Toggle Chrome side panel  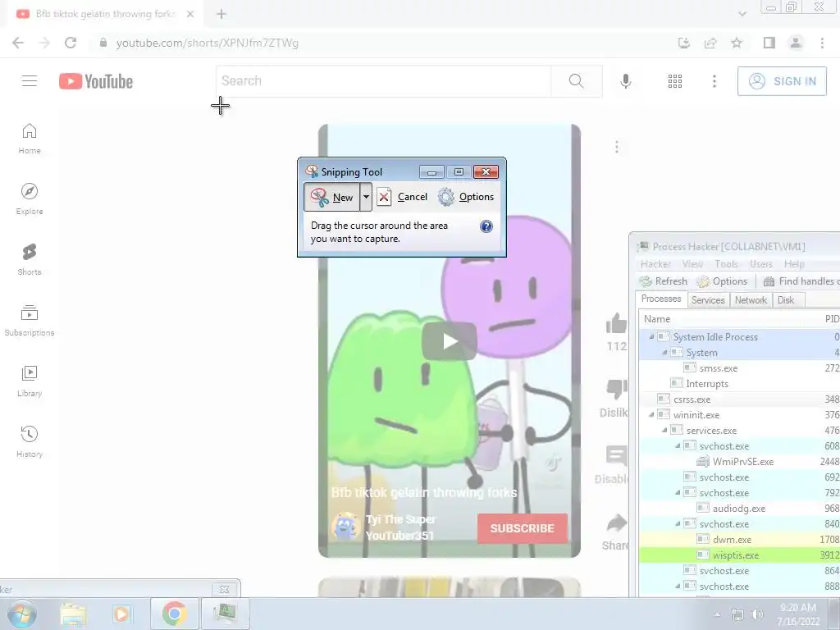[x=769, y=43]
